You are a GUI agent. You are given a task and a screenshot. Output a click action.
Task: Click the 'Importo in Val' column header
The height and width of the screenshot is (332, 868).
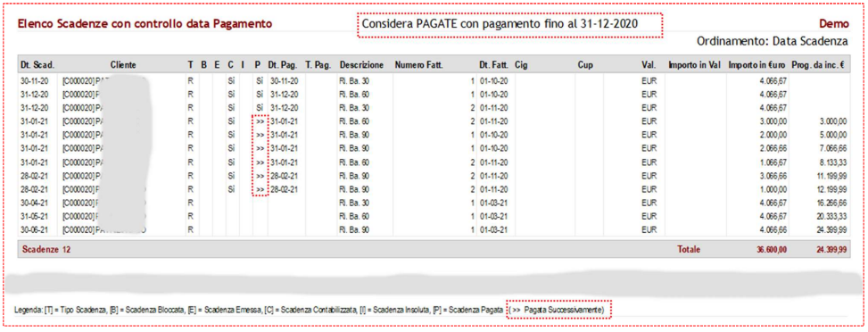694,65
